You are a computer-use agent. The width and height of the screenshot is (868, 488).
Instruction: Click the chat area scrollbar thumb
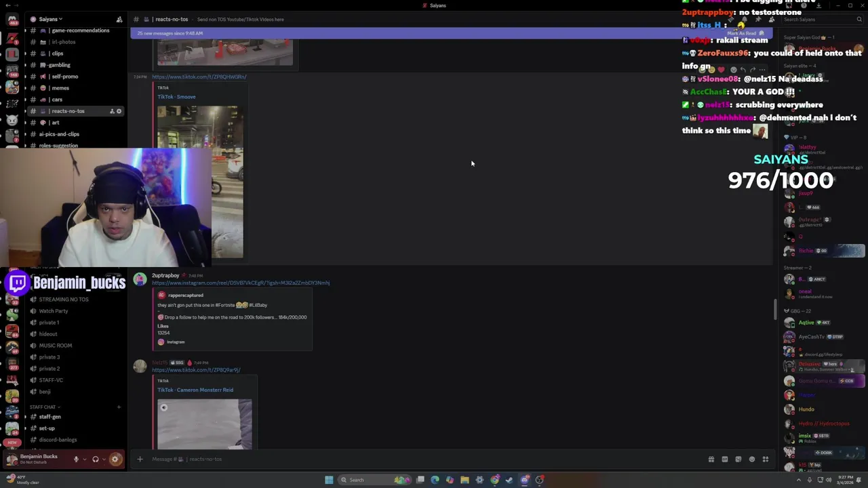(x=776, y=309)
